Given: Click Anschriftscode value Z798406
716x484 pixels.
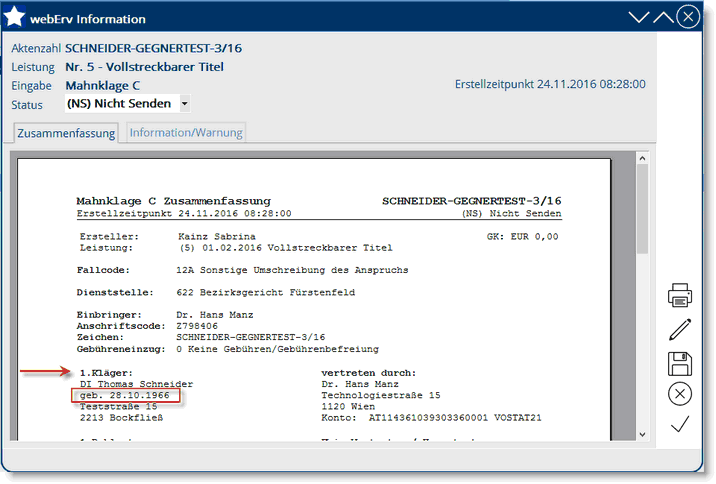Looking at the screenshot, I should 197,326.
